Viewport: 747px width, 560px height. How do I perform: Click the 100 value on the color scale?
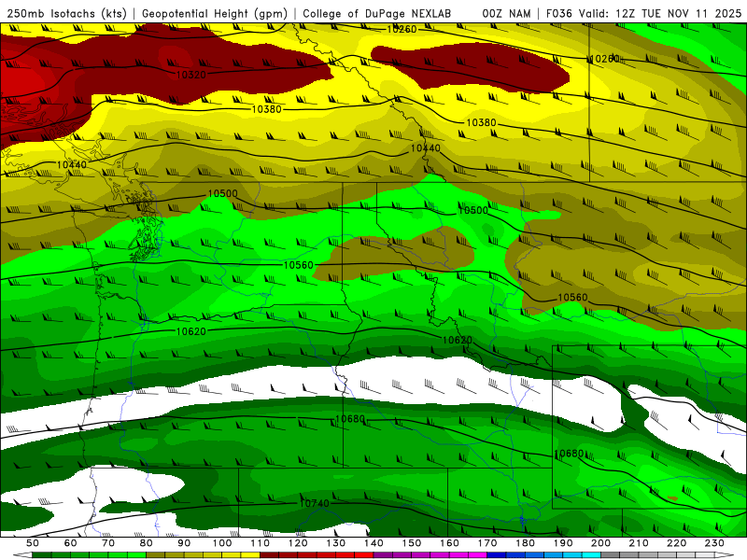tap(222, 543)
